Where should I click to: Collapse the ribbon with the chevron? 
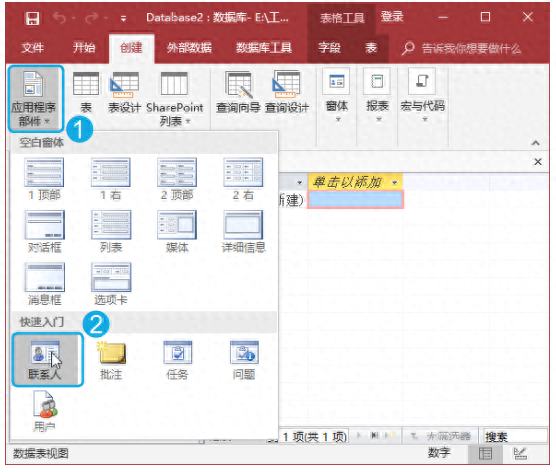pos(536,143)
